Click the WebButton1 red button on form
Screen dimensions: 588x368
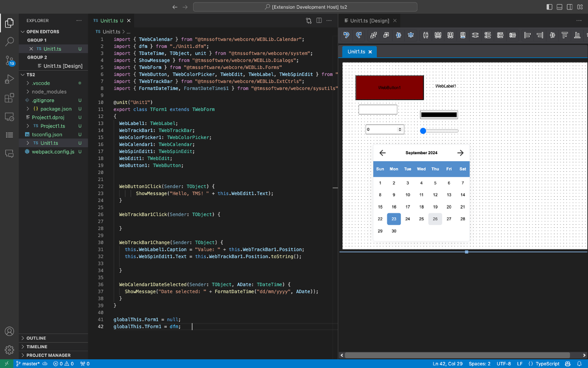[390, 88]
